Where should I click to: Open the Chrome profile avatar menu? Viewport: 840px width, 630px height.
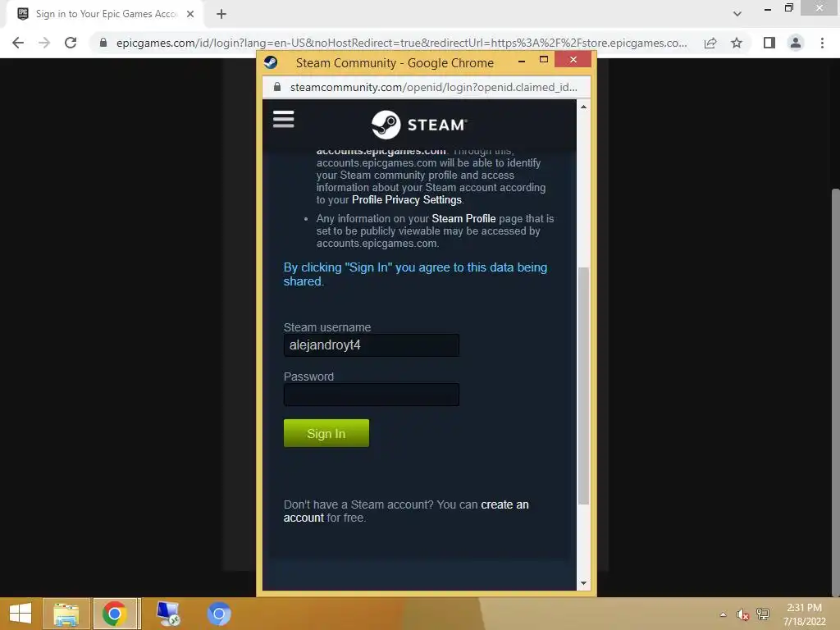[796, 43]
